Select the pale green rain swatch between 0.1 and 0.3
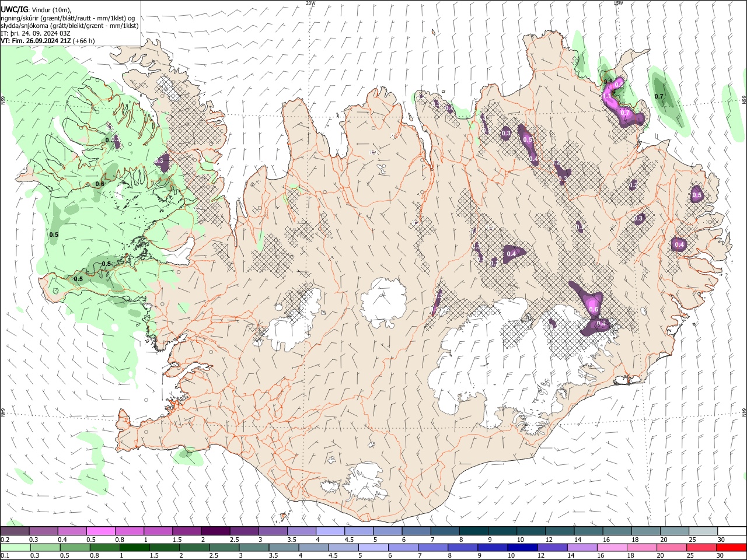Viewport: 747px width, 560px height. 15,547
